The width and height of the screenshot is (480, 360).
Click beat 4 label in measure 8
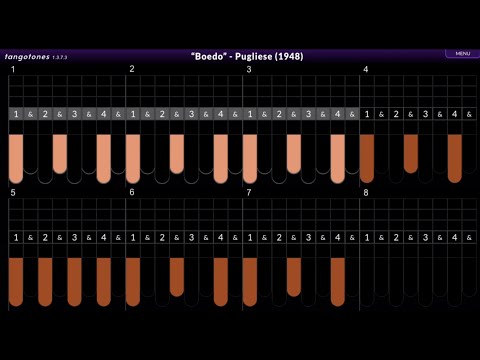point(455,238)
